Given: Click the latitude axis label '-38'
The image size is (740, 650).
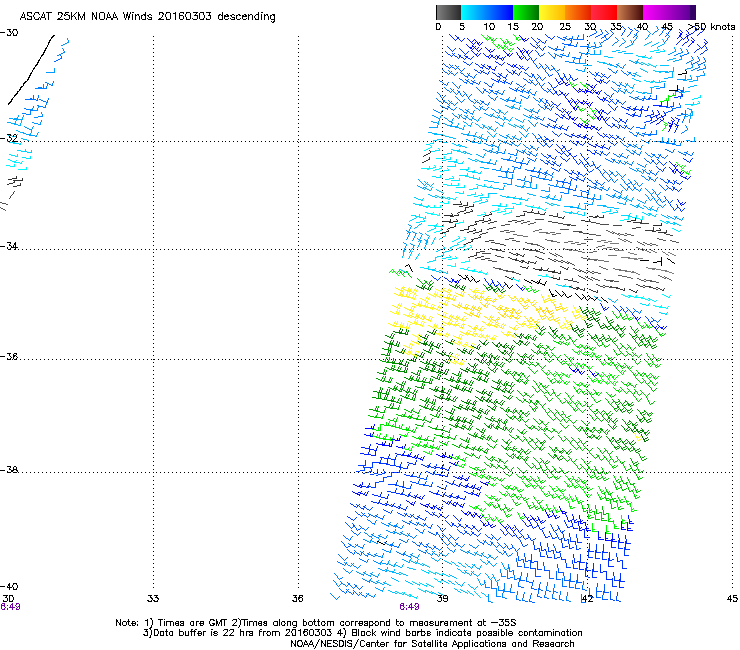Looking at the screenshot, I should (x=9, y=470).
